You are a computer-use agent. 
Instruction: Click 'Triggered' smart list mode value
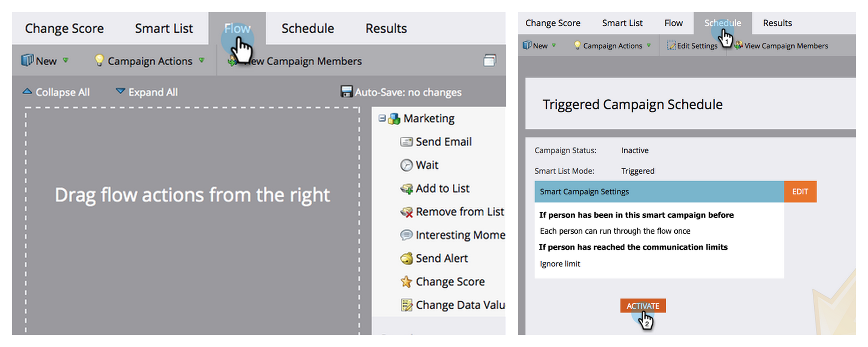coord(638,171)
